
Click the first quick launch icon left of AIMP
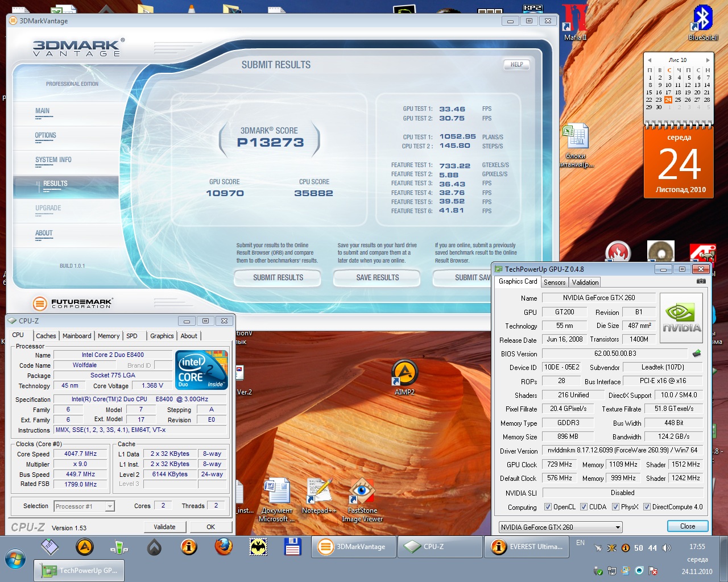point(50,547)
